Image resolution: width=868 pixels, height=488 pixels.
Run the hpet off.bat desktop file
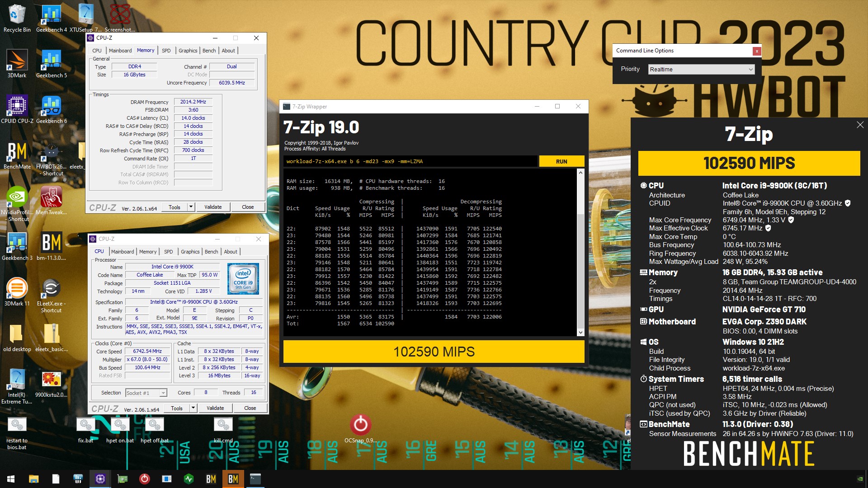pos(155,430)
